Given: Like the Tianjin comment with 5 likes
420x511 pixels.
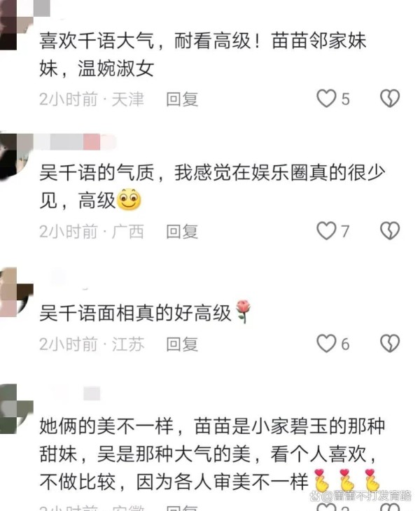Looking at the screenshot, I should 326,99.
